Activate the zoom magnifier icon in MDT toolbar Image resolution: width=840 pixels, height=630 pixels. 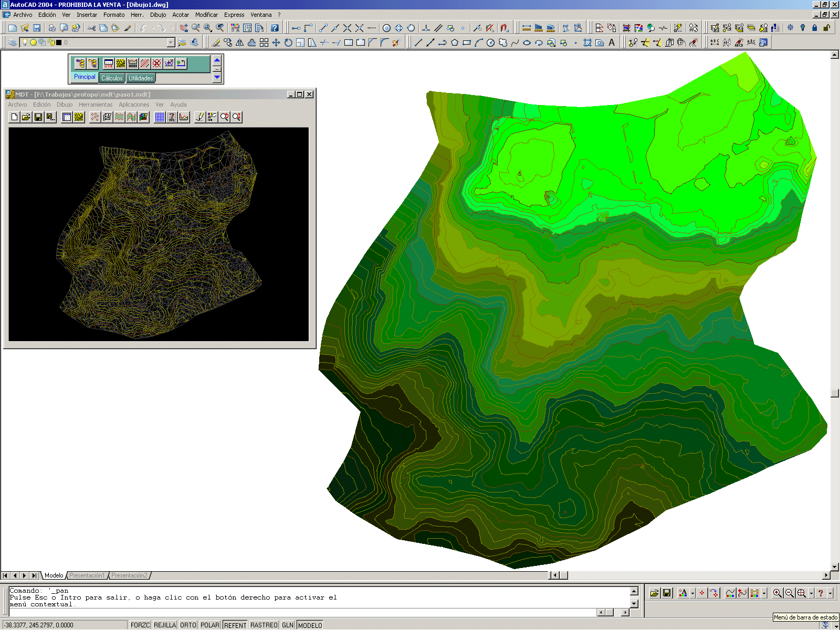point(225,117)
